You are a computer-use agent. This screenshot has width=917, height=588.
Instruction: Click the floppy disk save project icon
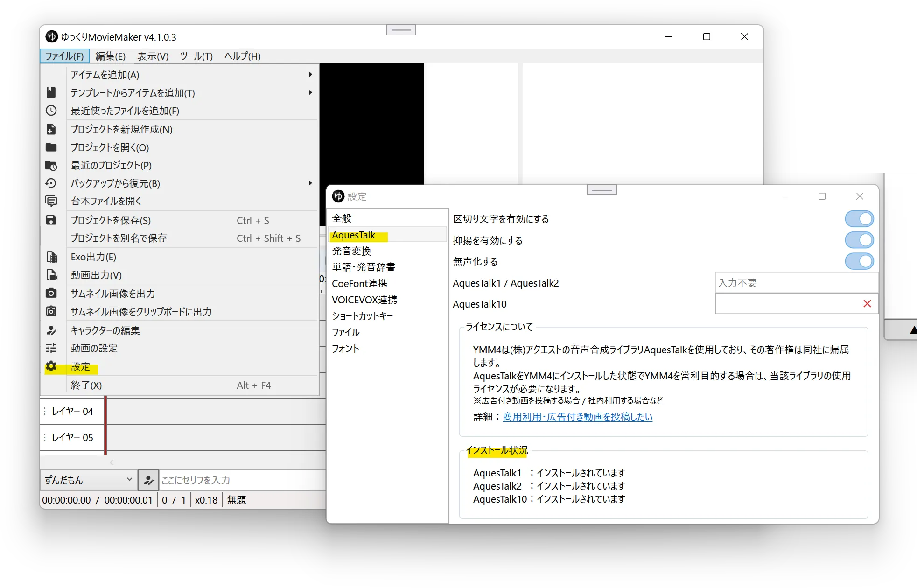(x=51, y=220)
